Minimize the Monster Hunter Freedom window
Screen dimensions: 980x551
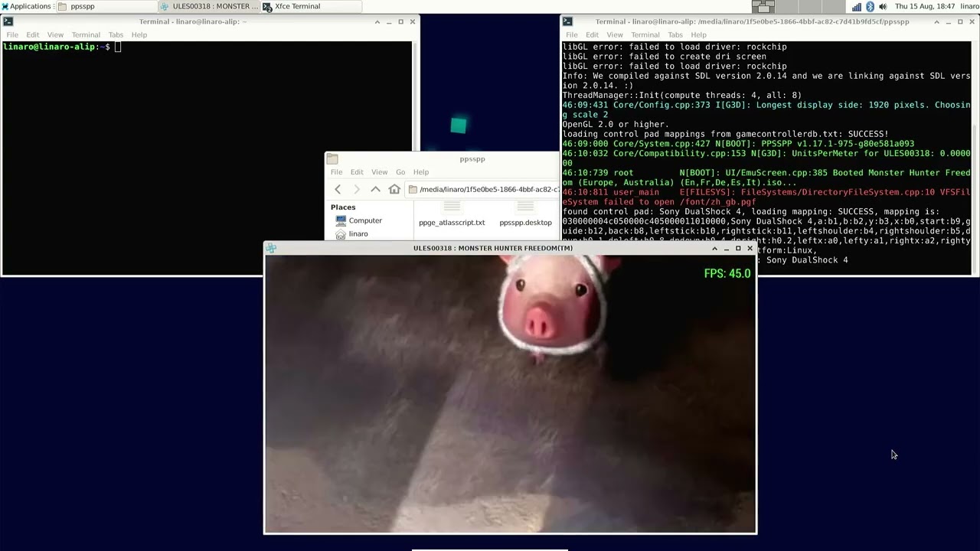pos(727,248)
